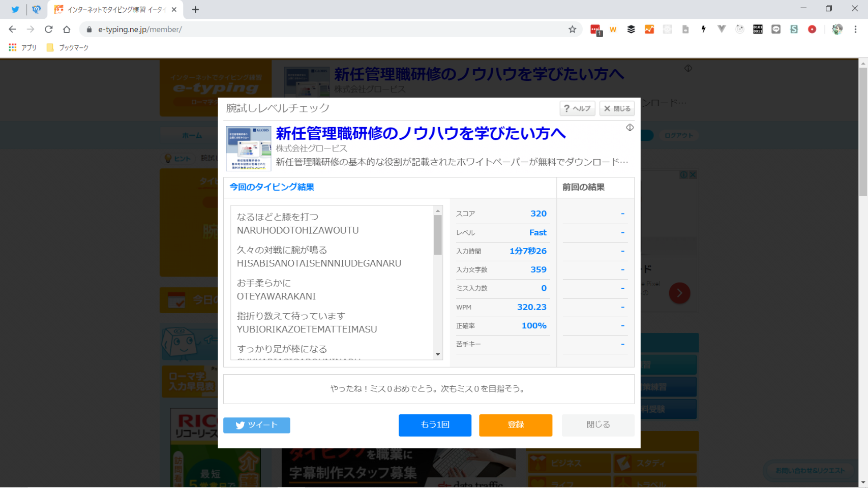
Task: Click the ad info icon in dialog
Action: pos(630,128)
